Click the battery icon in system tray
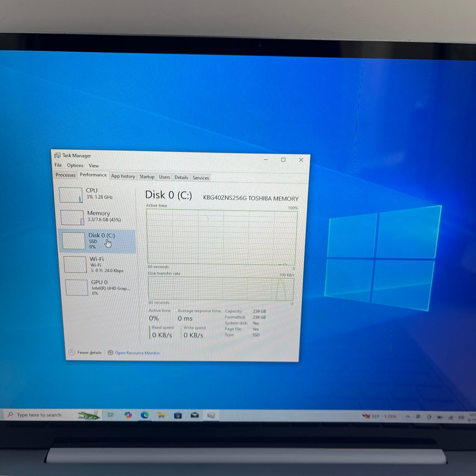 coord(439,417)
